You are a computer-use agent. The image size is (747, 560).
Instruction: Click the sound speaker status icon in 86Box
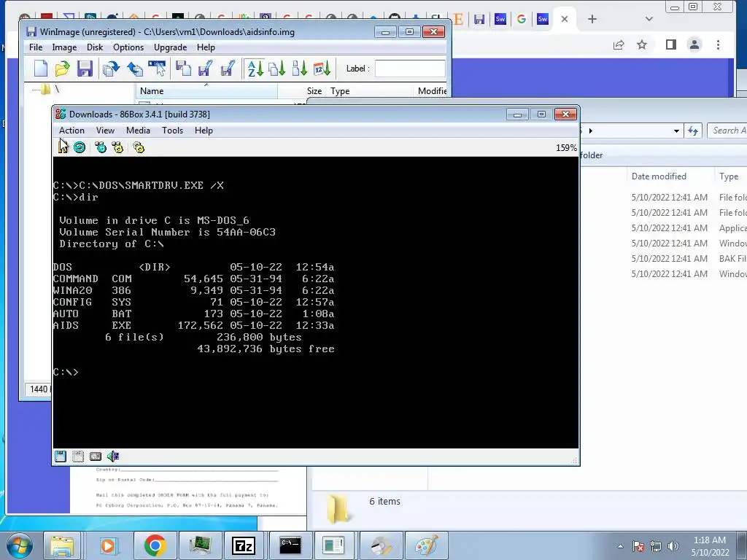[x=113, y=456]
